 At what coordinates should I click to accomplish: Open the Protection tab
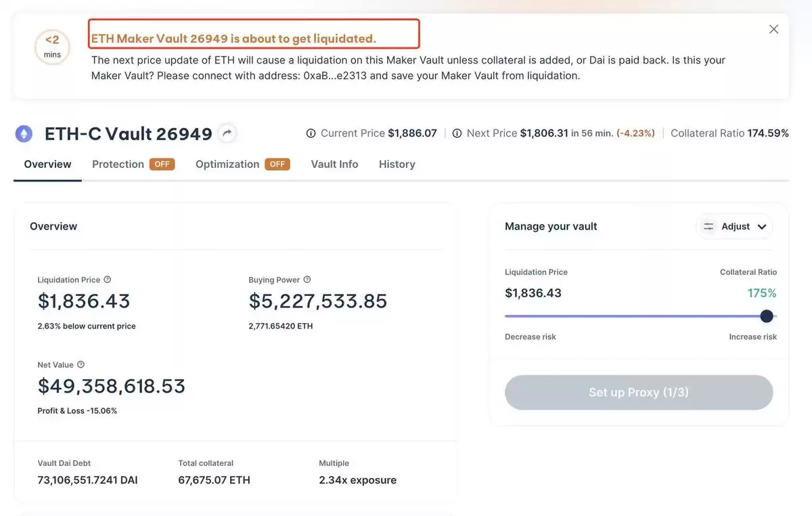coord(118,165)
